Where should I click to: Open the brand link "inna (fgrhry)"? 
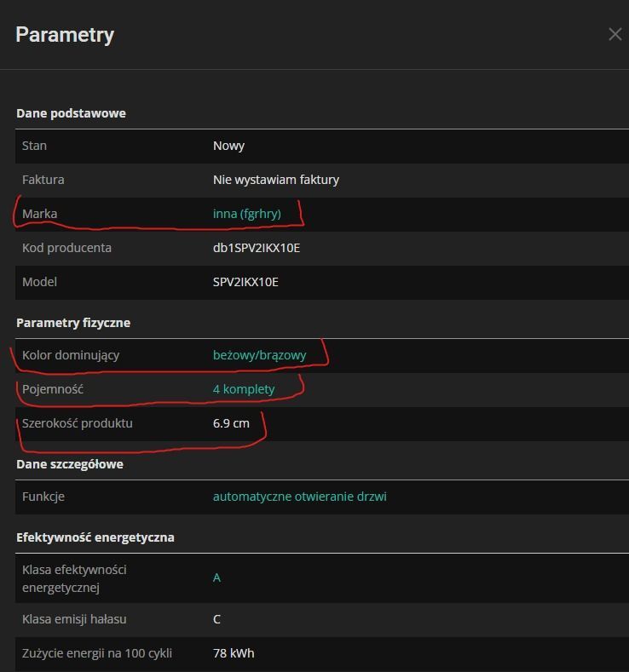pyautogui.click(x=246, y=214)
